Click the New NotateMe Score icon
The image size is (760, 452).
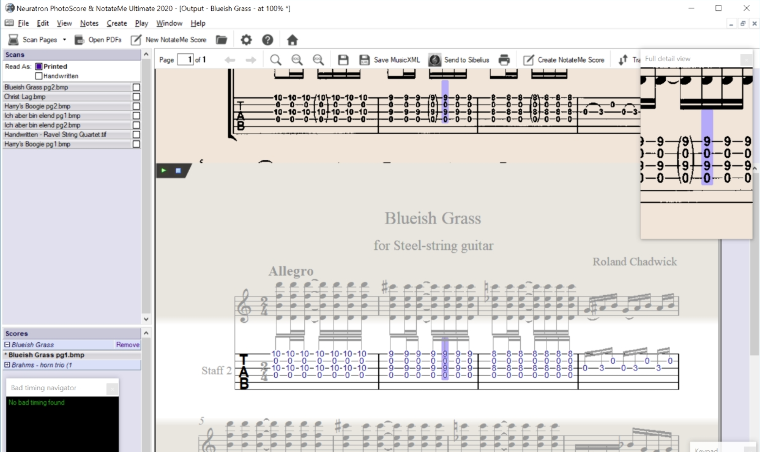pos(136,40)
